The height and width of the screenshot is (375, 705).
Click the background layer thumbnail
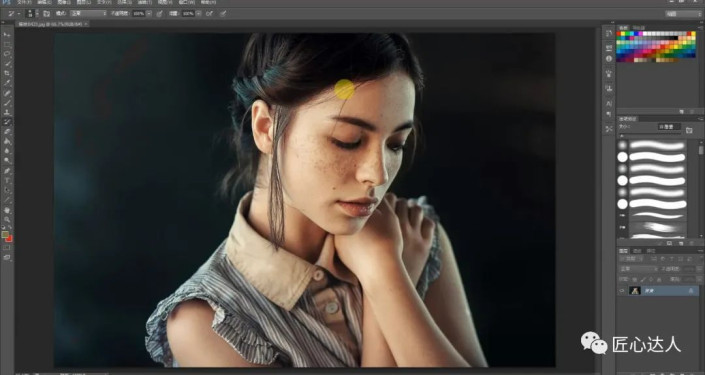(634, 290)
